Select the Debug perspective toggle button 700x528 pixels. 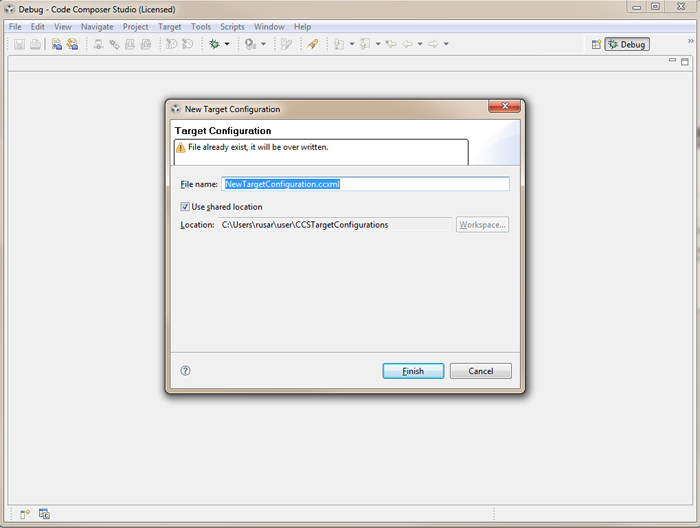627,44
